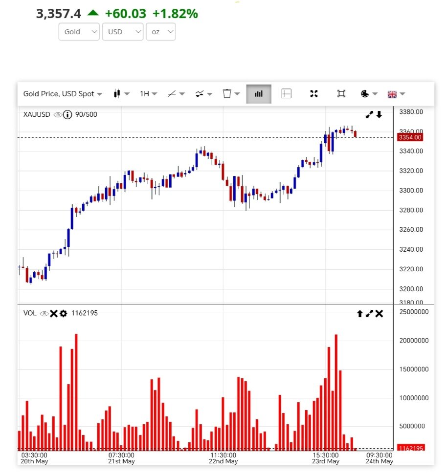Image resolution: width=448 pixels, height=476 pixels.
Task: Enter fullscreen with the four-arrows icon
Action: pyautogui.click(x=314, y=94)
